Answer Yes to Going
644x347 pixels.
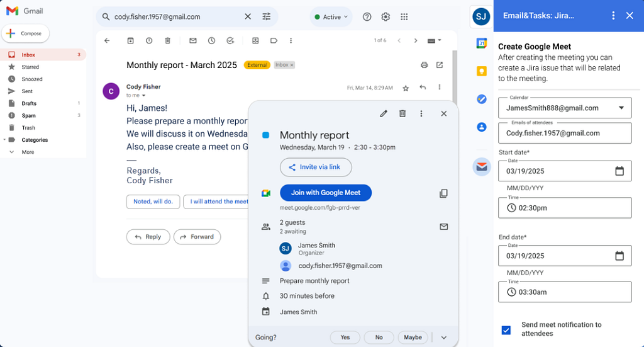pyautogui.click(x=345, y=338)
